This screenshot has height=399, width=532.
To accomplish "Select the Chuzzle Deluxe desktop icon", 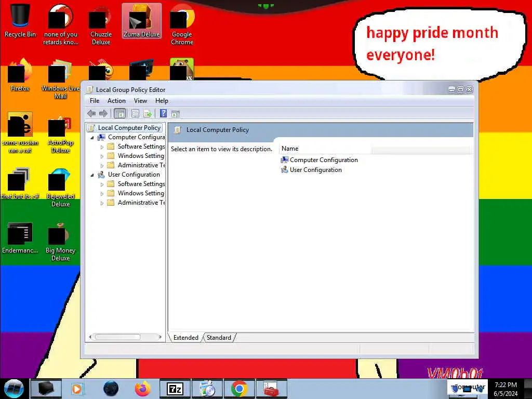I will coord(101,25).
